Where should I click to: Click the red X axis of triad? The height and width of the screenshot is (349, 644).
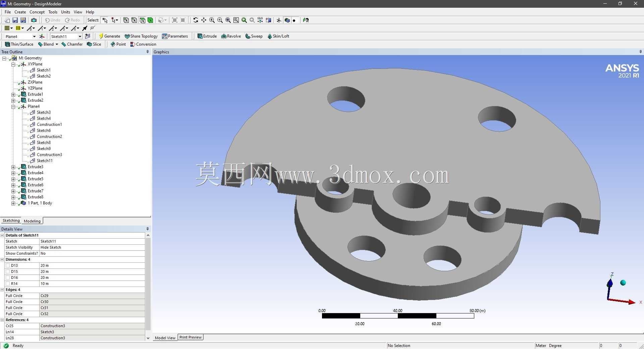tap(623, 301)
